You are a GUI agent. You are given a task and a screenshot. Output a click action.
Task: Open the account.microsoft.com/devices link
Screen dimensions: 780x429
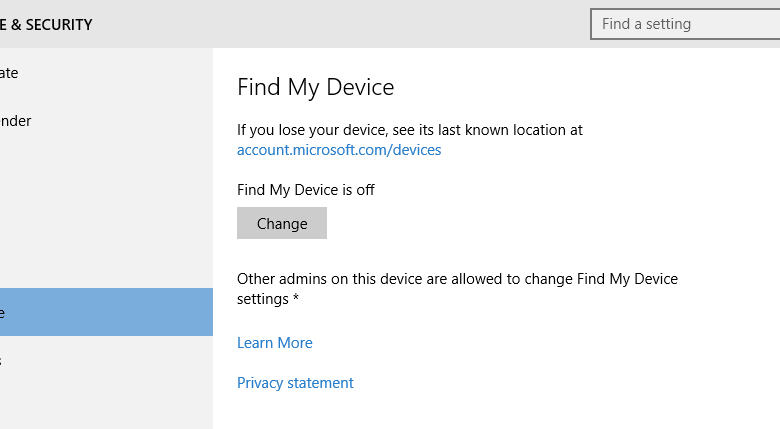(339, 150)
